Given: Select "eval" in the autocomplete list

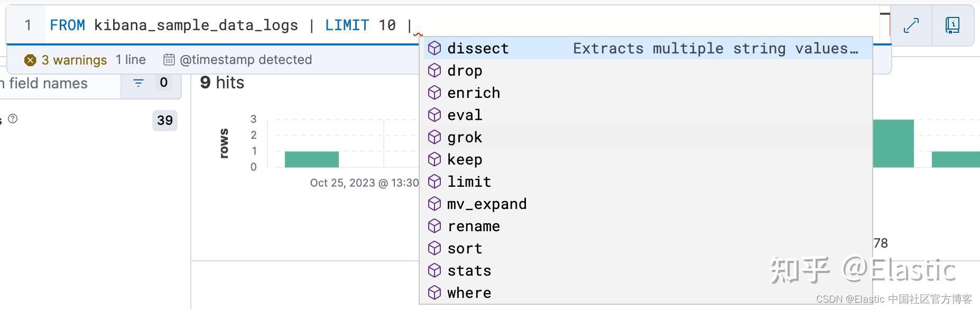Looking at the screenshot, I should point(465,115).
